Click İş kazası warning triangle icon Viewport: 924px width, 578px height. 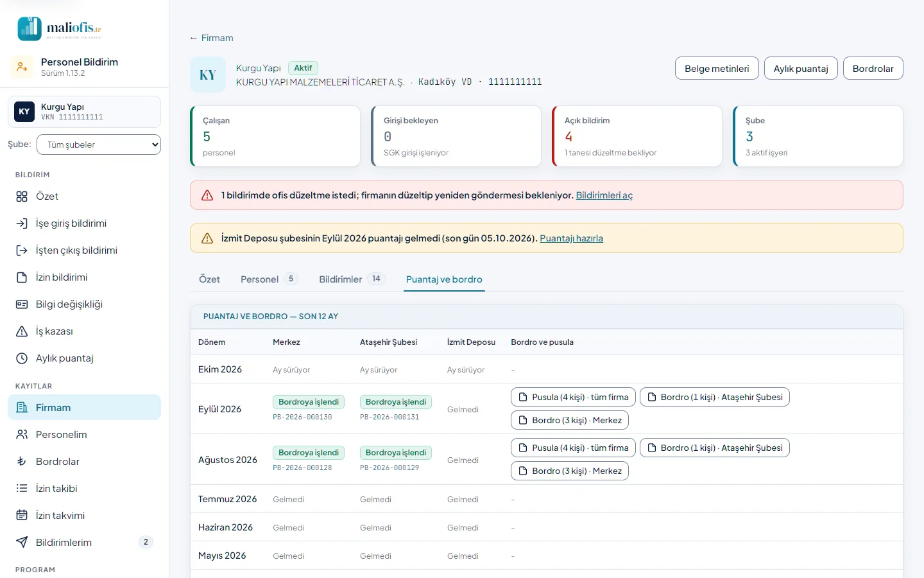(22, 331)
